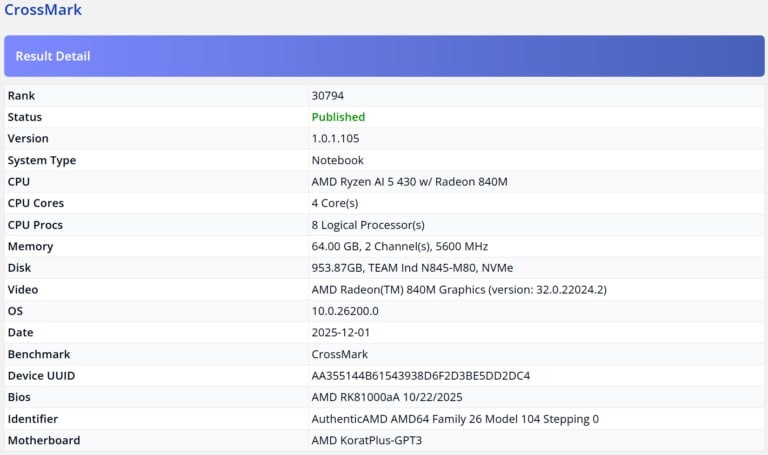The height and width of the screenshot is (455, 768).
Task: Click the System Type row label
Action: (x=42, y=161)
